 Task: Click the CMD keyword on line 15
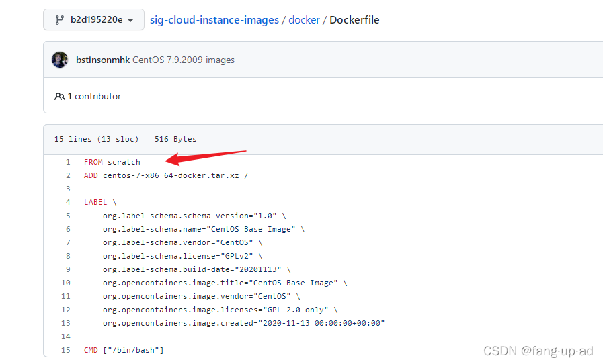click(91, 350)
